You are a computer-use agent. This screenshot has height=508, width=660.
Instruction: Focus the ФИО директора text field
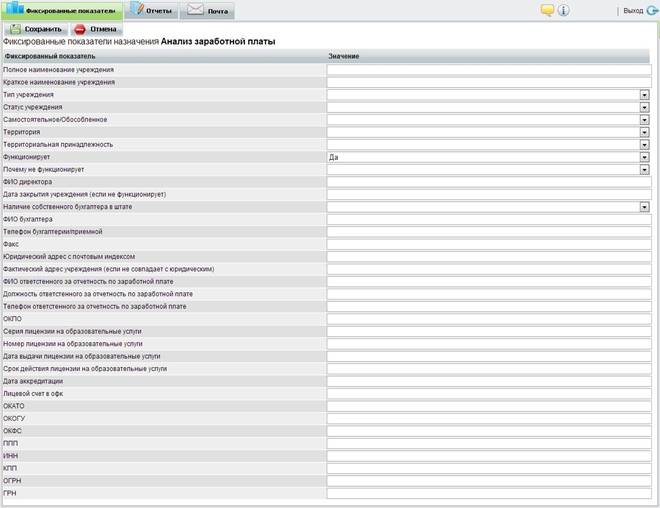pyautogui.click(x=488, y=182)
